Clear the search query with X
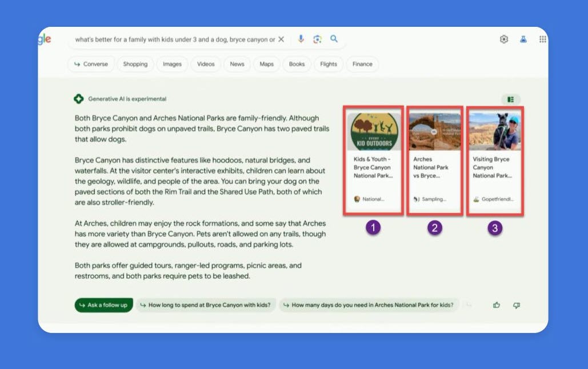Image resolution: width=588 pixels, height=369 pixels. (281, 39)
